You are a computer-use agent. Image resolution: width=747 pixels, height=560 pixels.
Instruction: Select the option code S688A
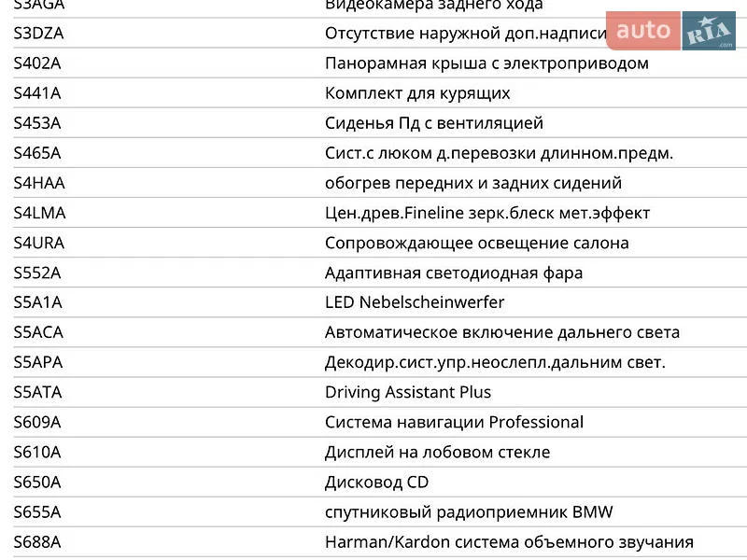(37, 542)
